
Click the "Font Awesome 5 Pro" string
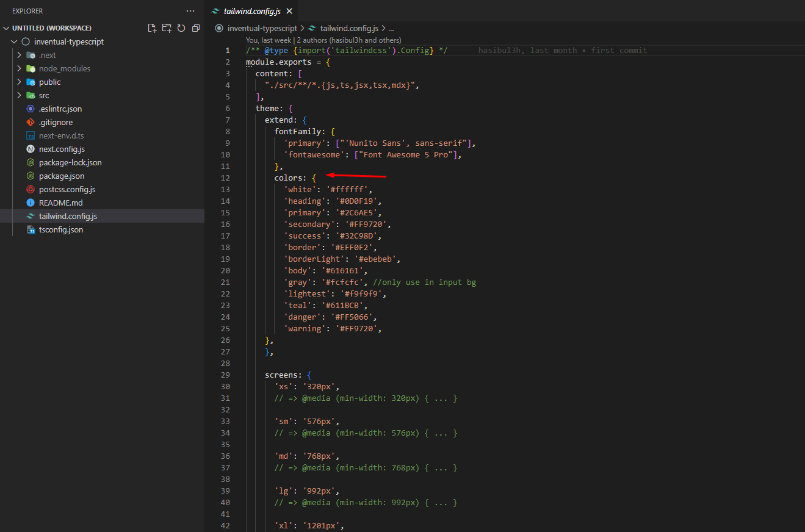[x=406, y=154]
